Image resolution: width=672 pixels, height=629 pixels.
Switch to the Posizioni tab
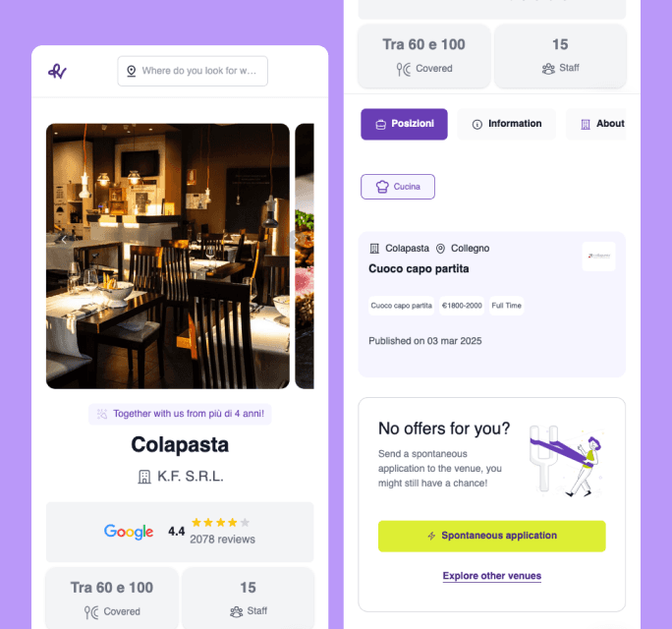click(404, 124)
